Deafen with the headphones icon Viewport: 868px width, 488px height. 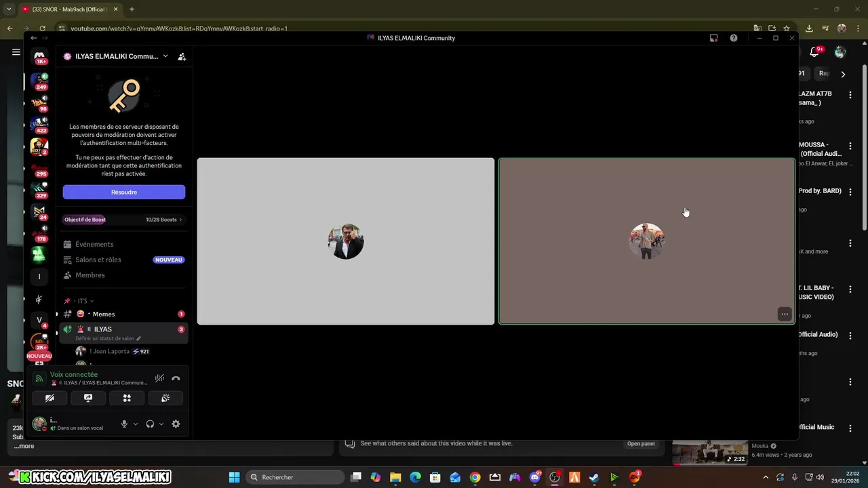click(150, 424)
